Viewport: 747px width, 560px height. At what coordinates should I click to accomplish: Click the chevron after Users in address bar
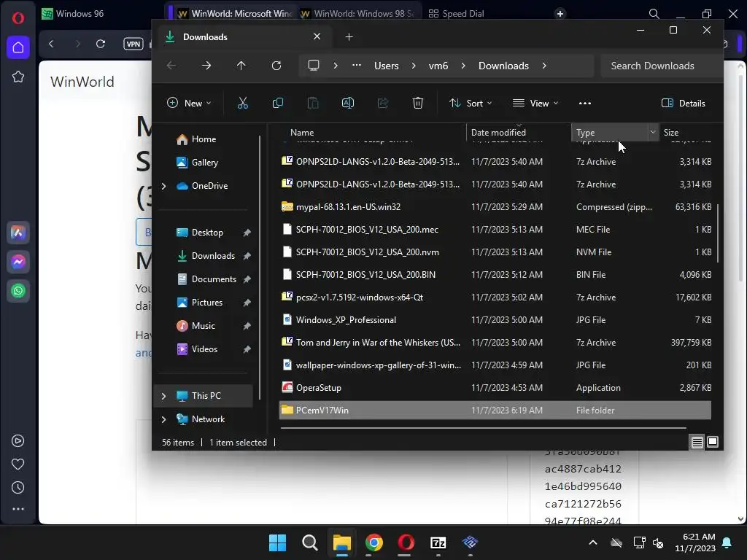(x=413, y=66)
